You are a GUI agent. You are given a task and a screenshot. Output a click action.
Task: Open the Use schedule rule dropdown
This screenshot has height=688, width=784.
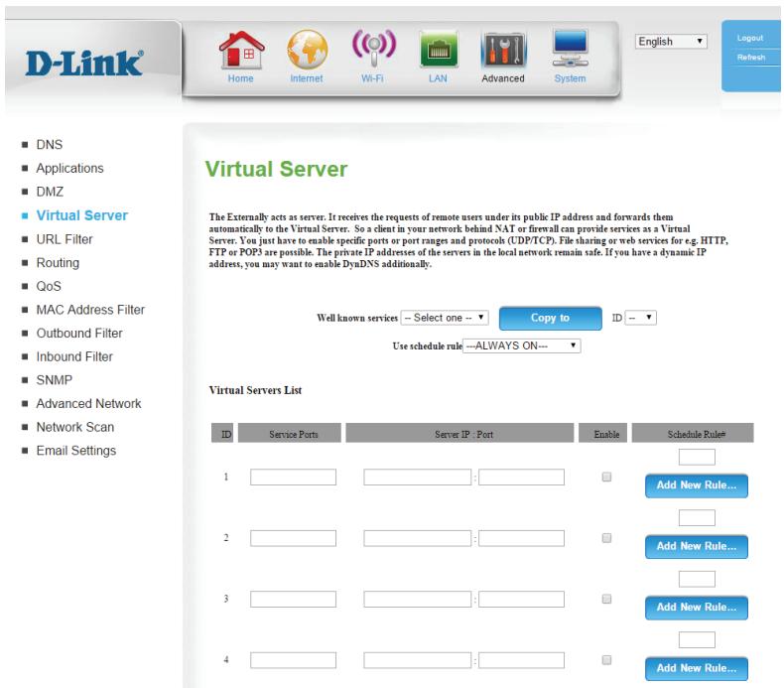[521, 345]
